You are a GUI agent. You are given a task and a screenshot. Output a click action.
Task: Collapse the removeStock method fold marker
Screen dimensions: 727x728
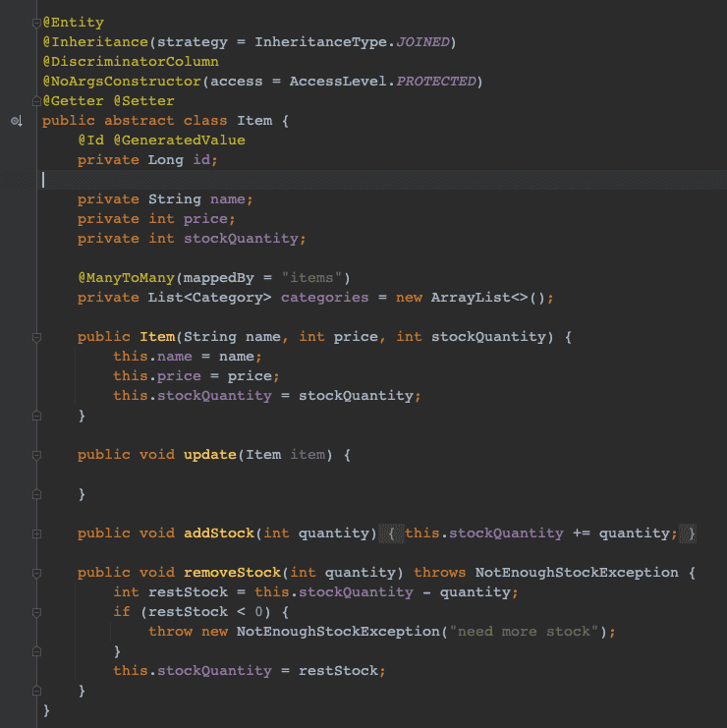[x=36, y=574]
